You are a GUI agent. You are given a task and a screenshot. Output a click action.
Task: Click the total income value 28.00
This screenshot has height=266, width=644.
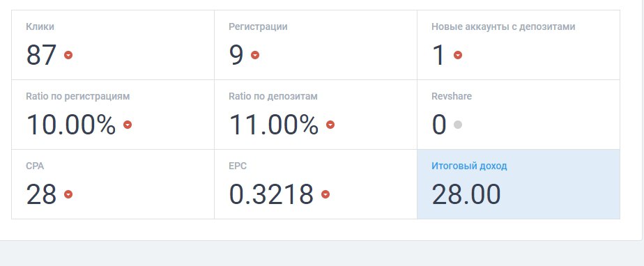pos(466,194)
